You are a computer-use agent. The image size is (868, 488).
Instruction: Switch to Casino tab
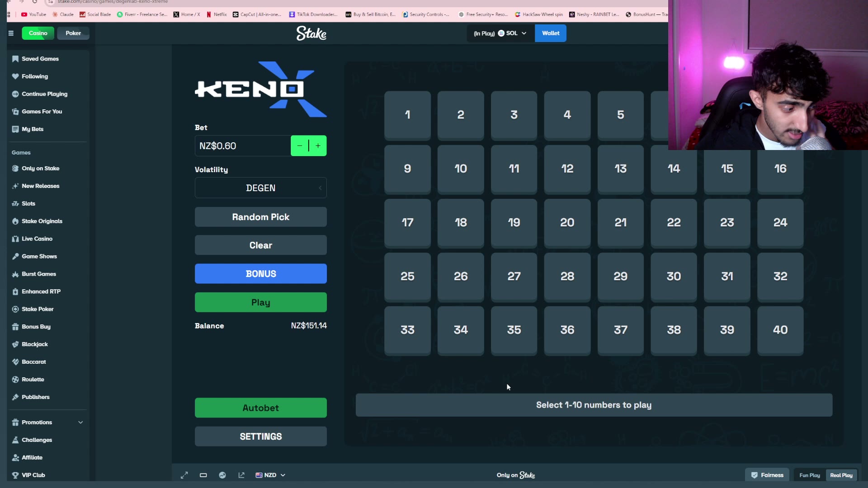(38, 33)
